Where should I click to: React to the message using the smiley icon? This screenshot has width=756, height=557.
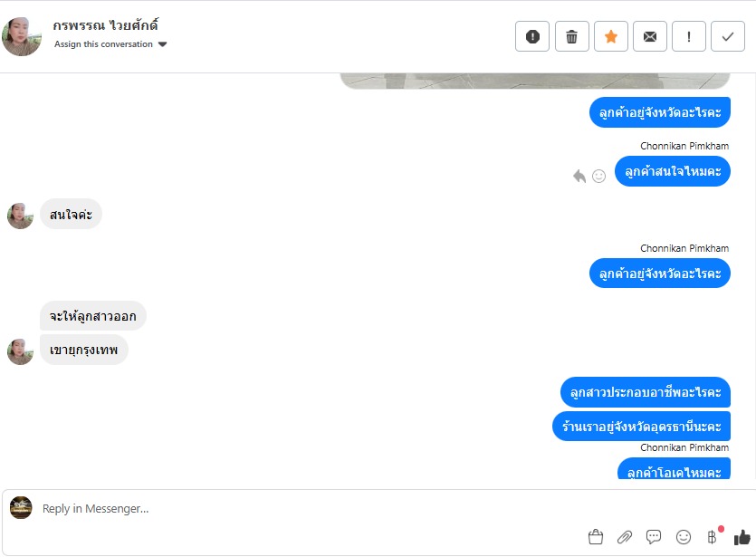tap(598, 176)
